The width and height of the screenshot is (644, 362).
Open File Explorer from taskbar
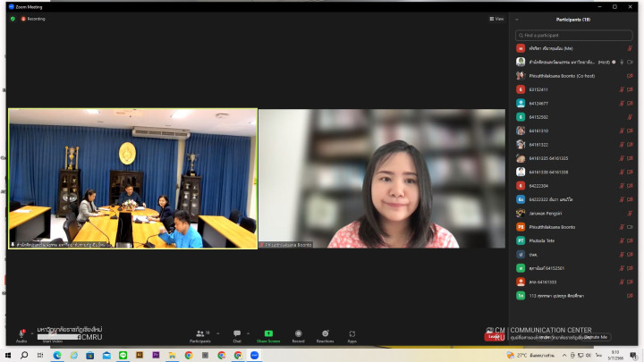(172, 355)
